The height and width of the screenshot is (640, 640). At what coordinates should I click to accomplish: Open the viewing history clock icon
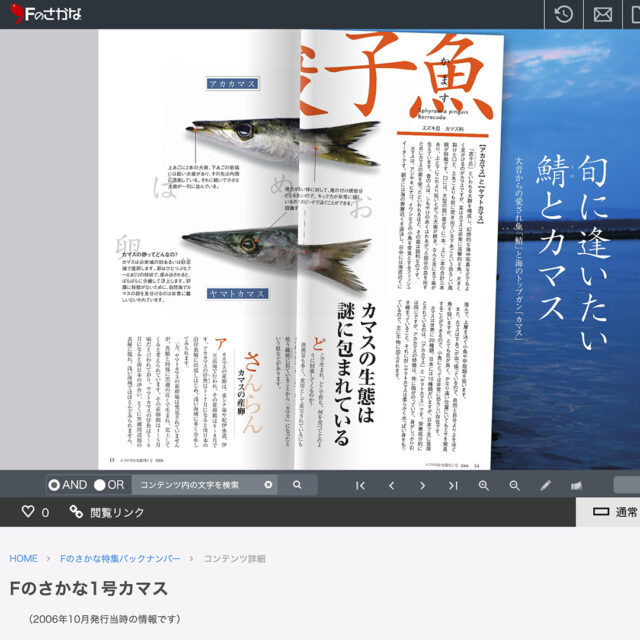point(564,14)
